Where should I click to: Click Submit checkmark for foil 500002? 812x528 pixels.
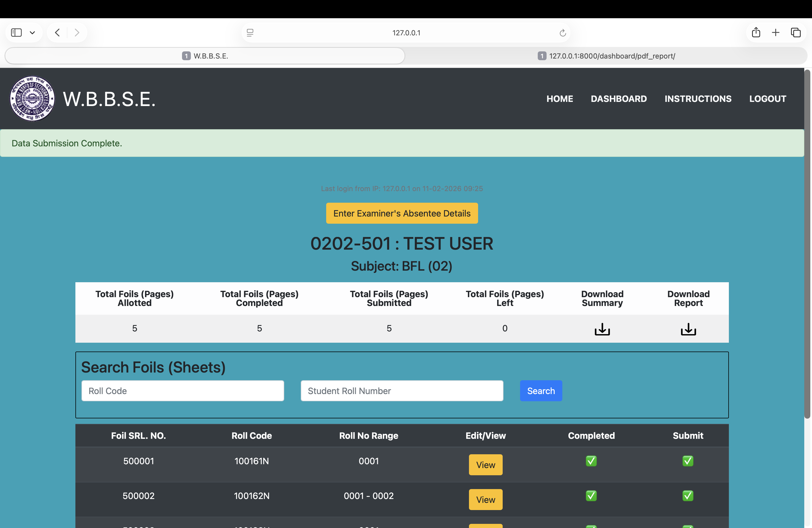pos(687,496)
